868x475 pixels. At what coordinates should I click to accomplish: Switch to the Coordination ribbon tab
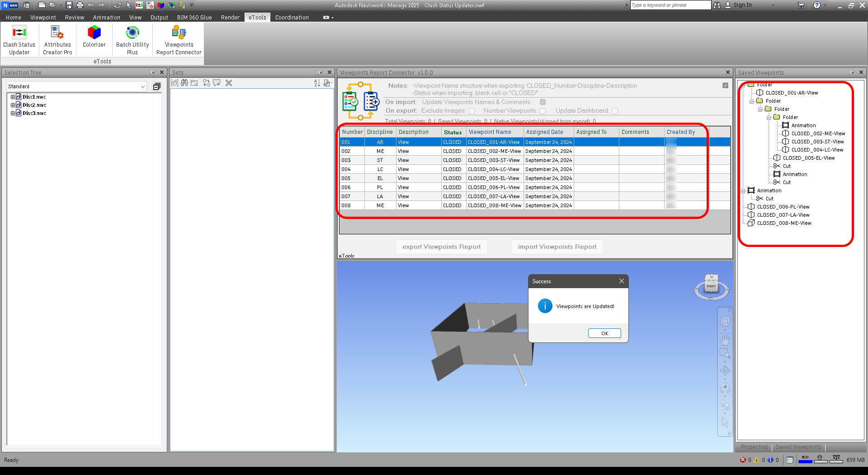(x=292, y=18)
